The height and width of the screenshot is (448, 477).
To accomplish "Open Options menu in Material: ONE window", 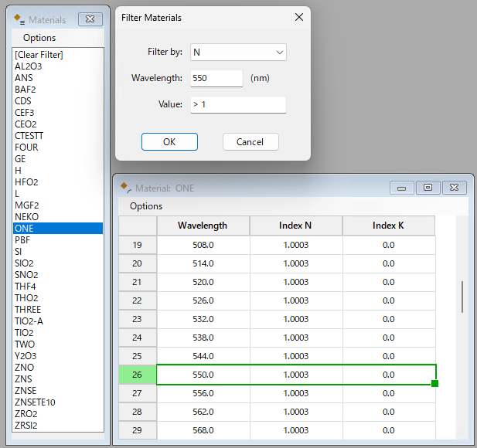I will click(x=146, y=206).
